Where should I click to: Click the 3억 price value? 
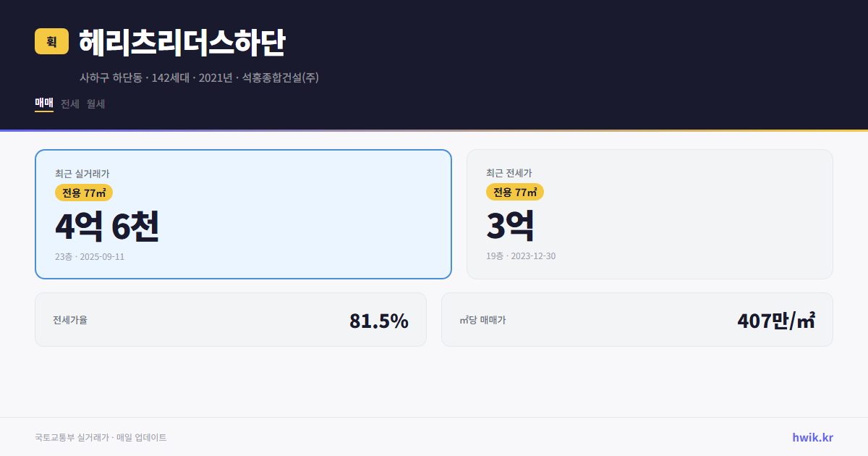[x=511, y=227]
